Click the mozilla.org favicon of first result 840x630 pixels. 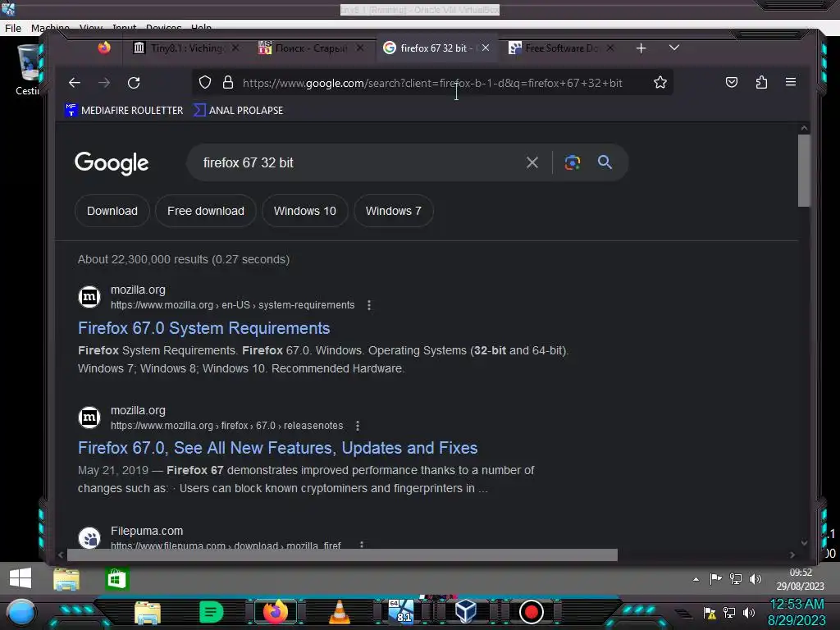click(x=89, y=297)
